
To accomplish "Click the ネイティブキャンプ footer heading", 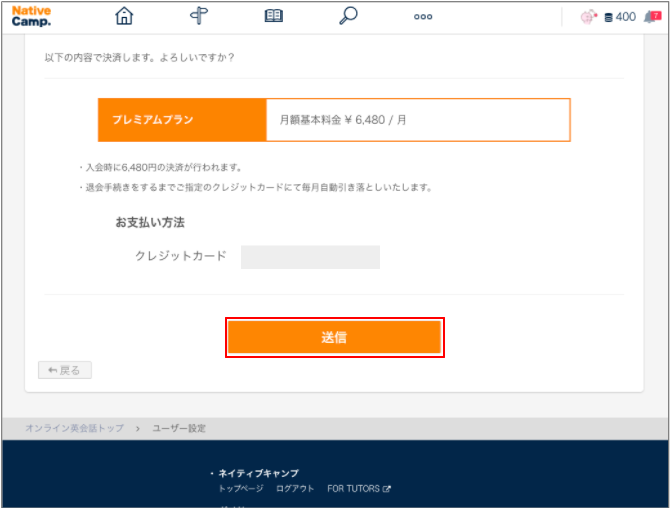I will [258, 473].
